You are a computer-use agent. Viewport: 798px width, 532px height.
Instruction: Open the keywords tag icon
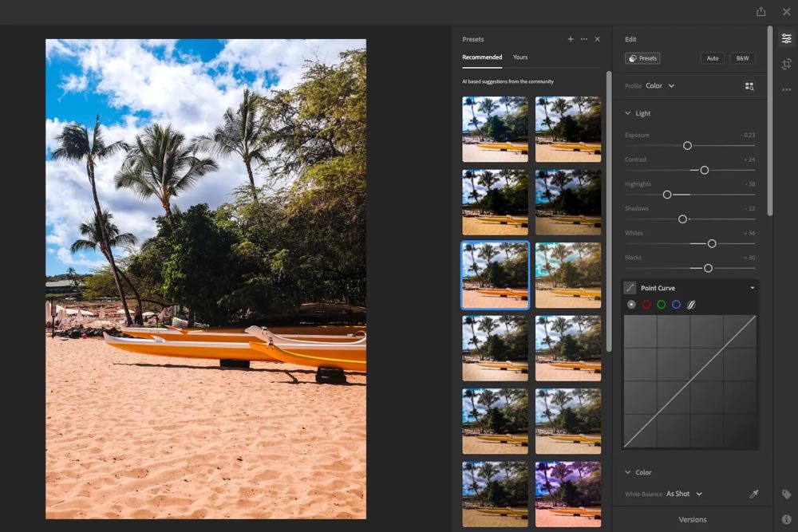786,495
